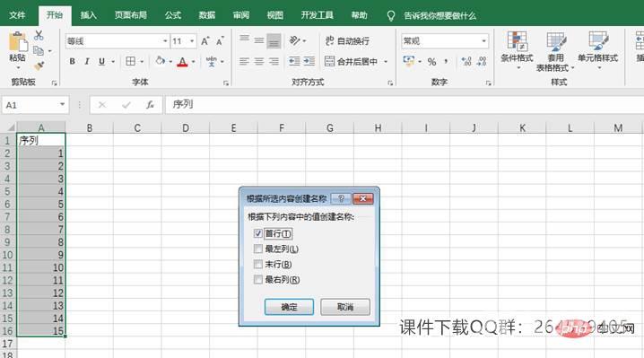This screenshot has height=358, width=644.
Task: Select the Format Painter brush
Action: (x=39, y=65)
